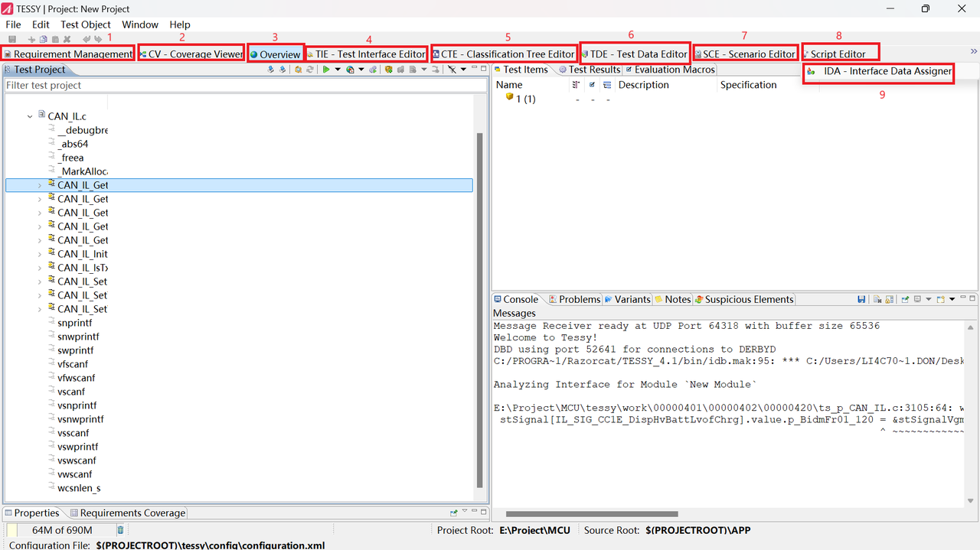
Task: Open the CTE - Classification Tree Editor perspective
Action: pyautogui.click(x=503, y=54)
